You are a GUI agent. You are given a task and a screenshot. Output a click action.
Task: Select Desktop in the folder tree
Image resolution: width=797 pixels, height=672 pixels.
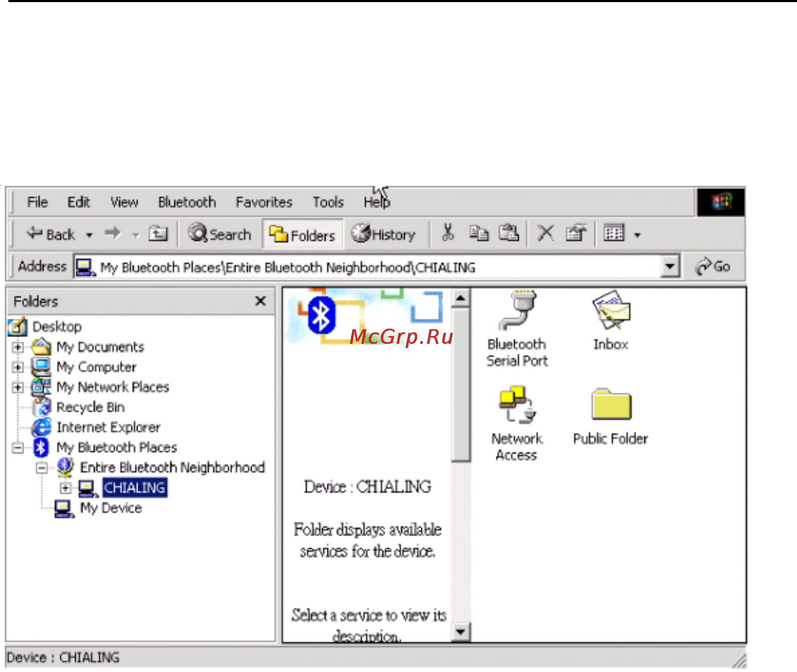click(57, 327)
